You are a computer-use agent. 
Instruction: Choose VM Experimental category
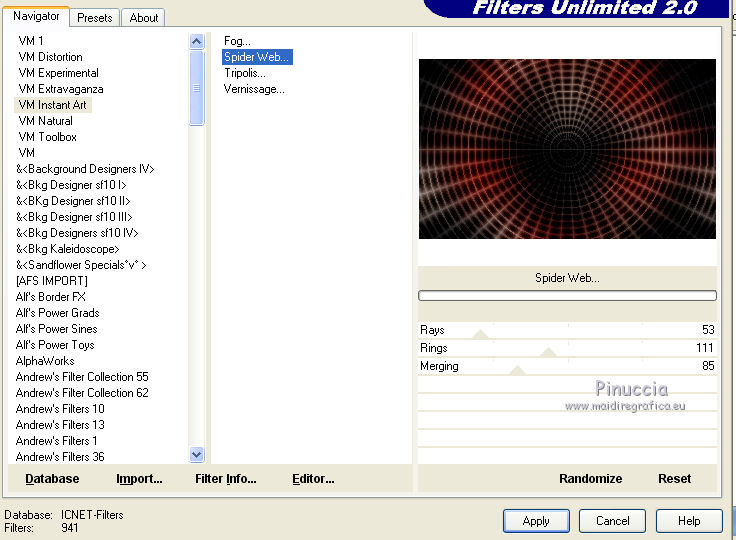pos(59,73)
